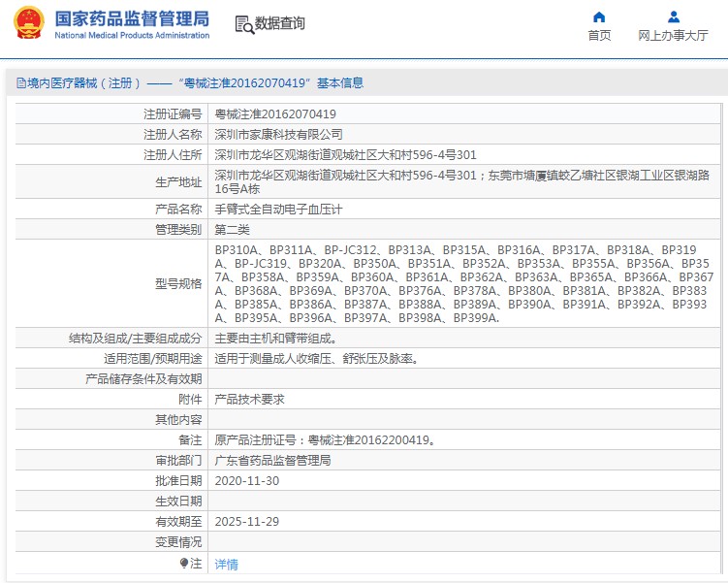
Task: Click the document icon before 境内医疗器械
Action: 21,83
